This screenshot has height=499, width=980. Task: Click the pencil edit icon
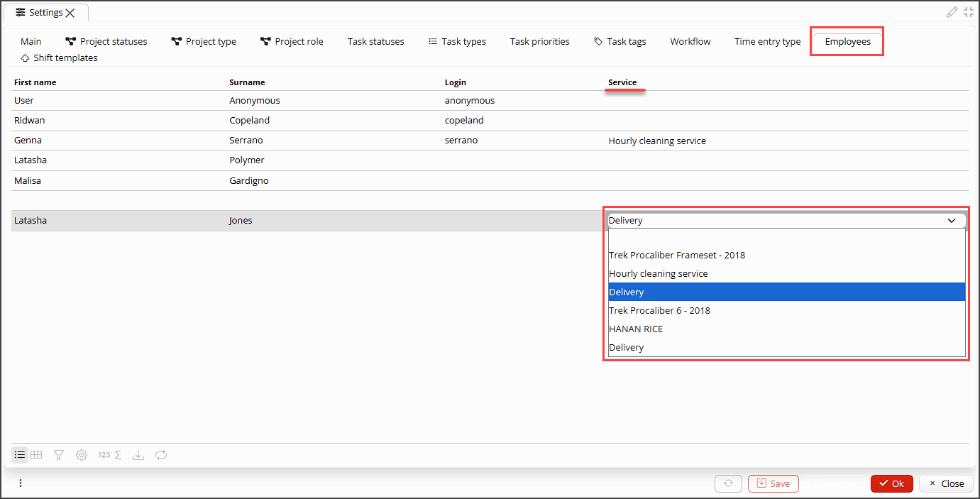(x=952, y=12)
